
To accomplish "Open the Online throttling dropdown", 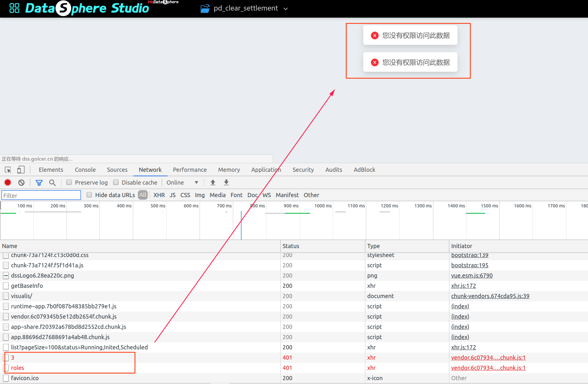I will click(182, 182).
